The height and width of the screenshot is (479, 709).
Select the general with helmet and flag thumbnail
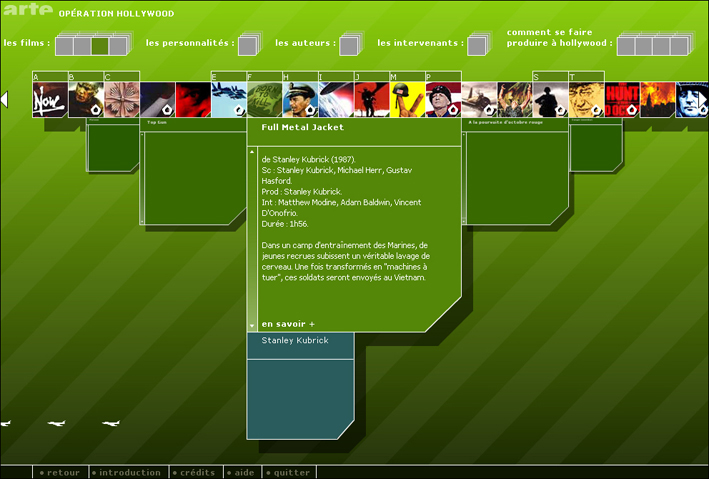pyautogui.click(x=443, y=100)
